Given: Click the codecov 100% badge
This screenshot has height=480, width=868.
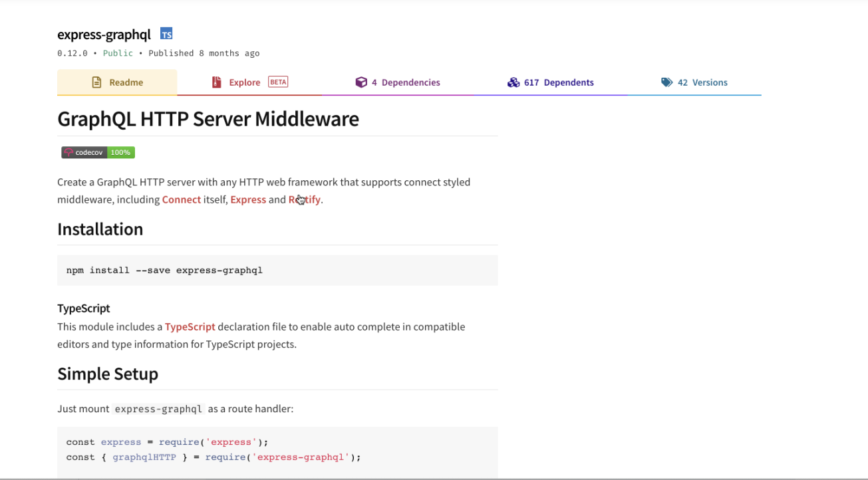Looking at the screenshot, I should (98, 152).
